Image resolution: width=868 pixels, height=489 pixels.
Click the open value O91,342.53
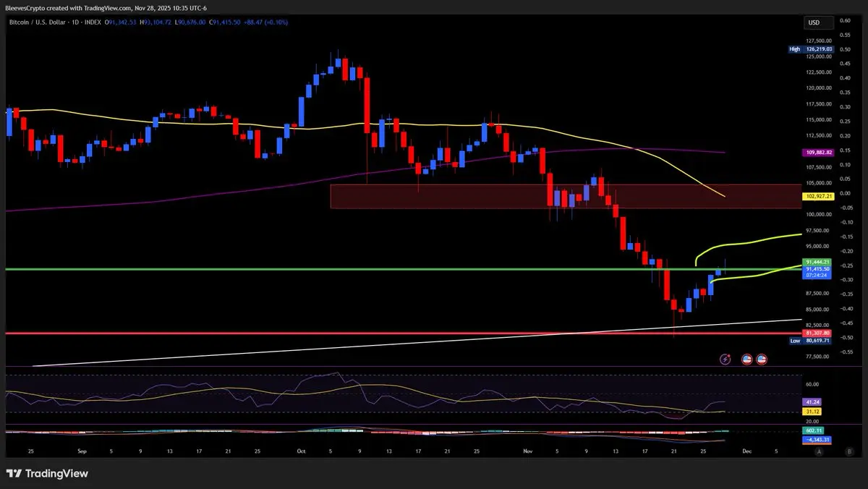(121, 23)
